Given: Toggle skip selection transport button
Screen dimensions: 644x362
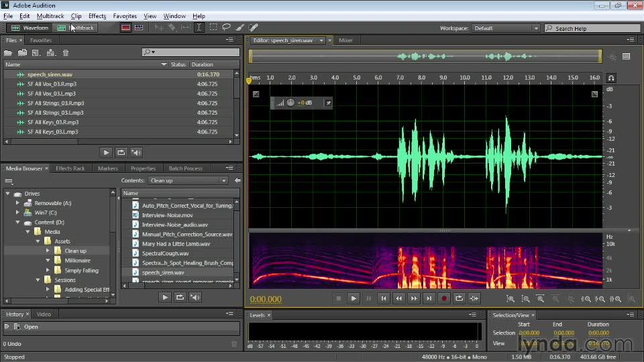Looking at the screenshot, I should click(474, 299).
